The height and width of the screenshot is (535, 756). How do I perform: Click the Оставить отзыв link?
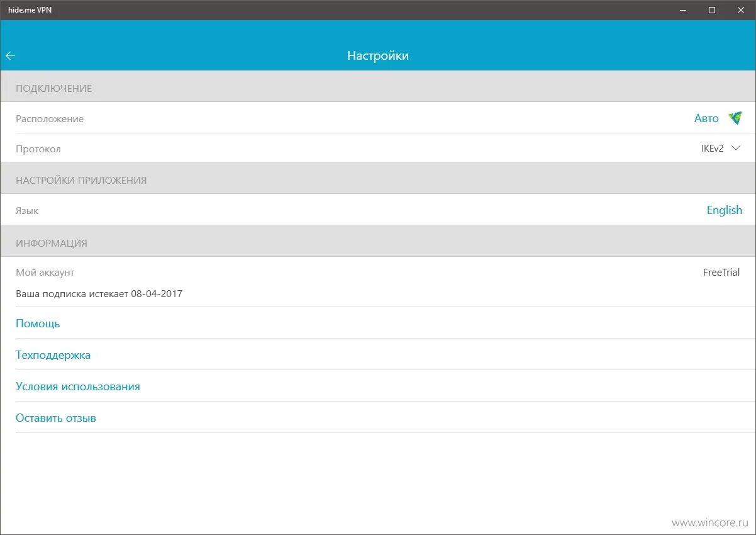pos(56,418)
